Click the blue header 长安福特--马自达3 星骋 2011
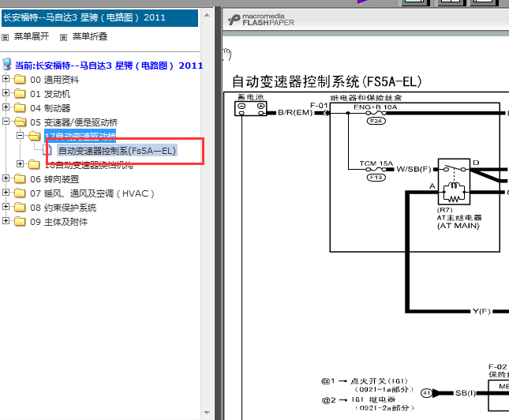Image resolution: width=509 pixels, height=420 pixels. click(99, 17)
